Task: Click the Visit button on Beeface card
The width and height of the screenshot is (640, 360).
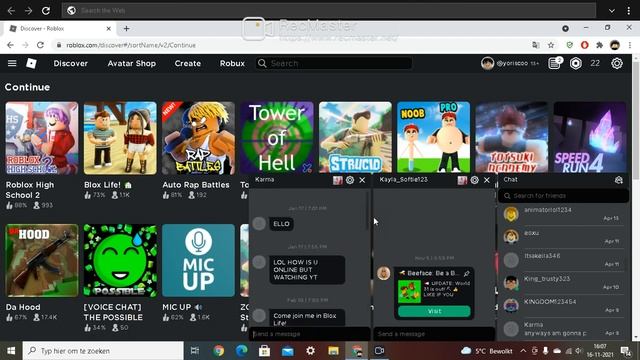Action: [x=434, y=311]
